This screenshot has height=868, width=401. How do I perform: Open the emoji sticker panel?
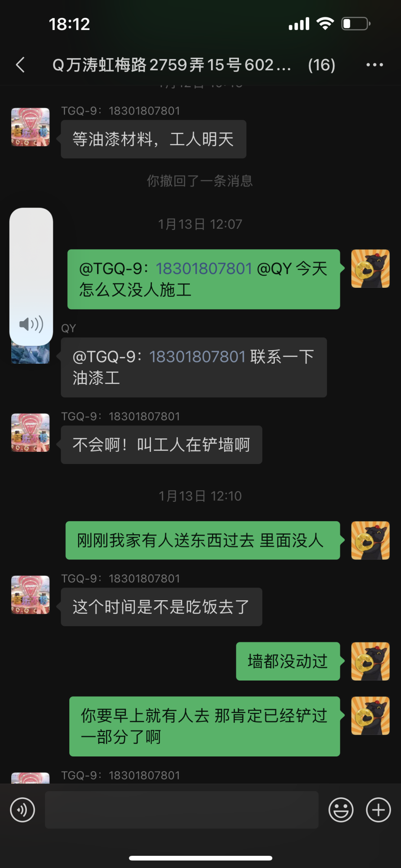coord(341,810)
